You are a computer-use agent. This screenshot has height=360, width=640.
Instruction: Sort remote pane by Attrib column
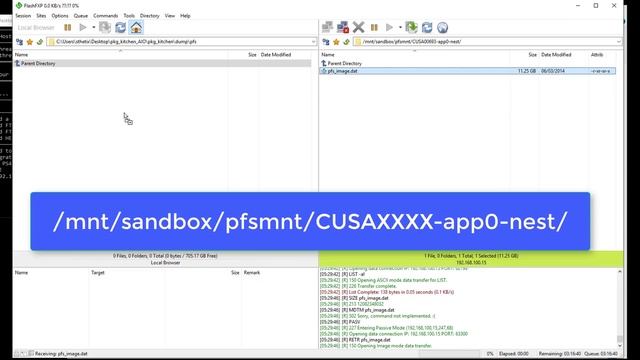(x=597, y=55)
